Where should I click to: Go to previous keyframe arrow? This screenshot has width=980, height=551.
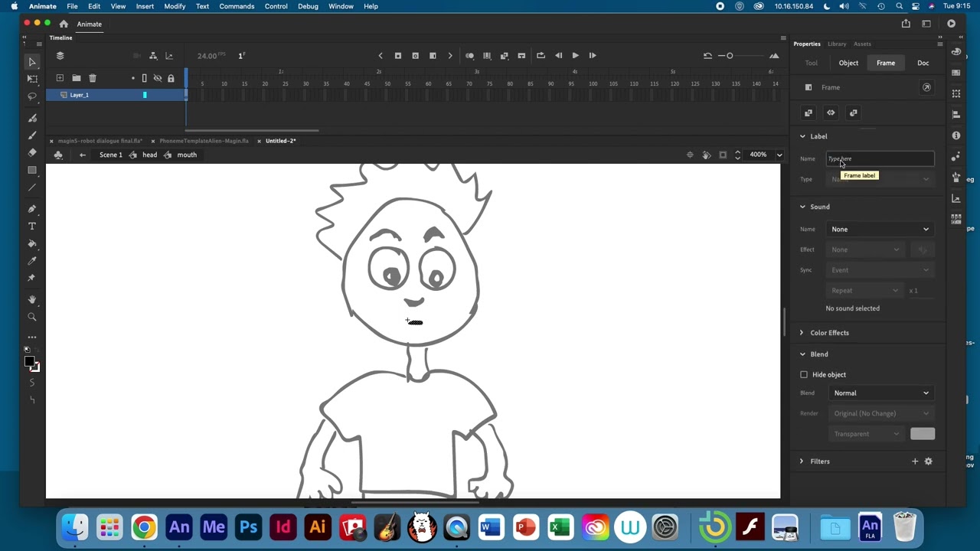pos(381,55)
